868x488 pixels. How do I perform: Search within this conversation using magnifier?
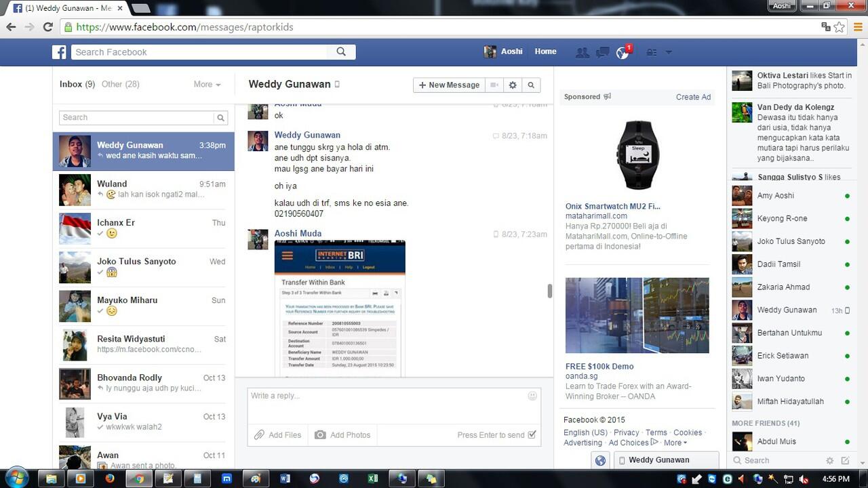click(x=531, y=85)
